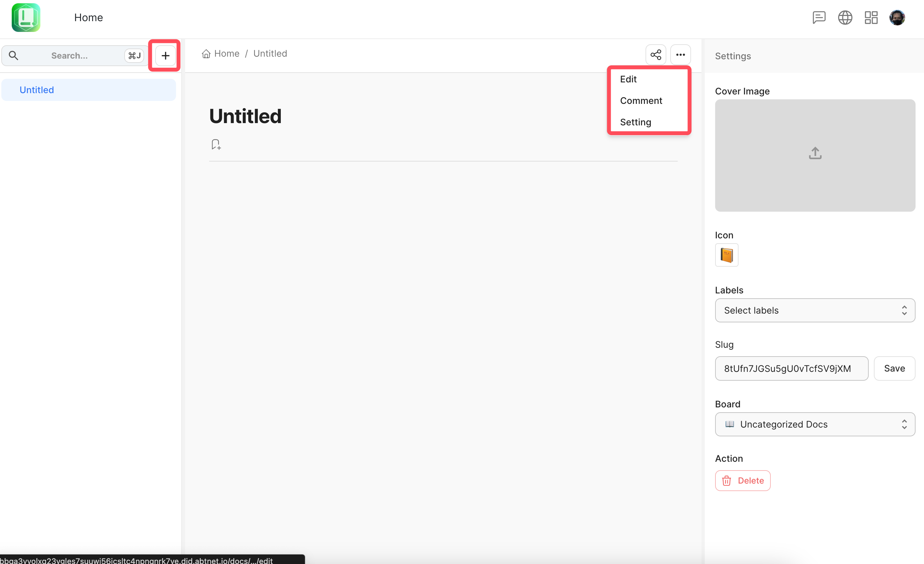The width and height of the screenshot is (924, 564).
Task: Choose Comment from the popup menu
Action: [x=641, y=101]
